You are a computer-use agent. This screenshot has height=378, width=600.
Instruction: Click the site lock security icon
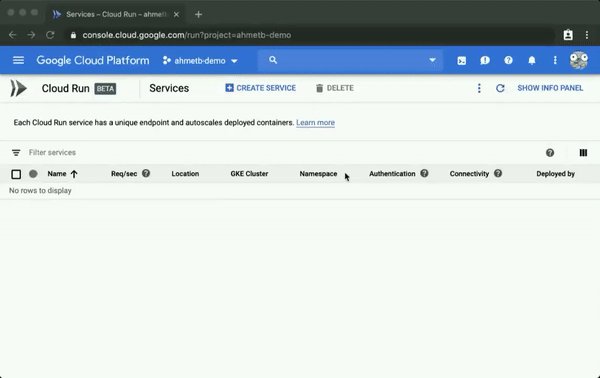(73, 35)
